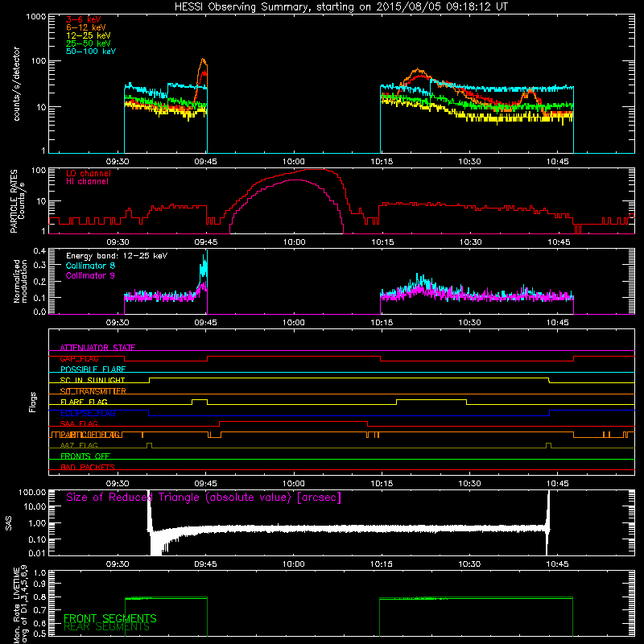The height and width of the screenshot is (644, 644).
Task: Click the FLARE_FLAG label
Action: tap(84, 402)
